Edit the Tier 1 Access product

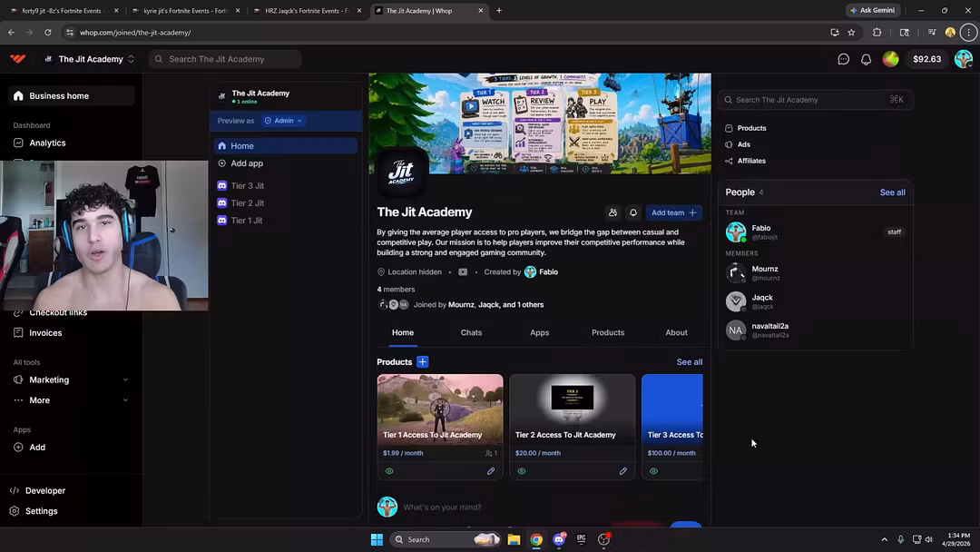491,471
